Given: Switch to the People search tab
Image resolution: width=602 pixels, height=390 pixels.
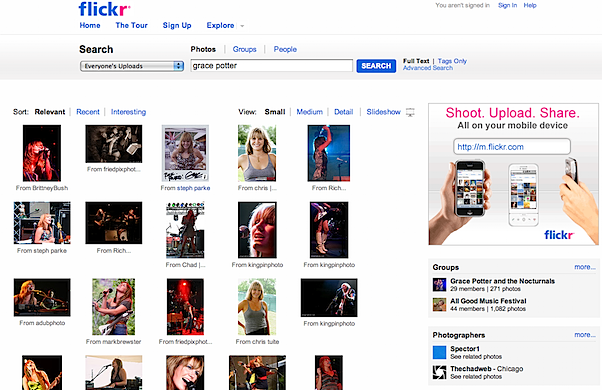Looking at the screenshot, I should [285, 49].
